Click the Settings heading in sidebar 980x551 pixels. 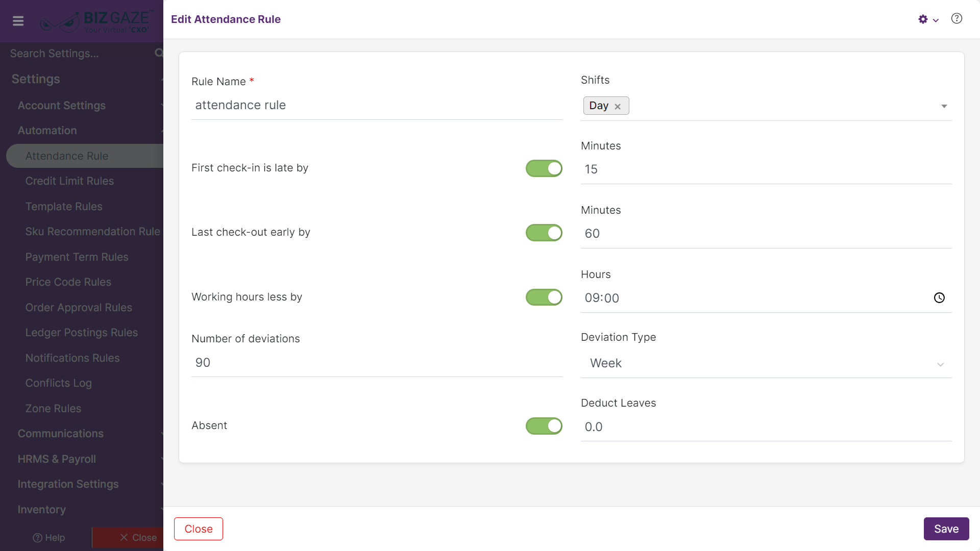[x=36, y=79]
